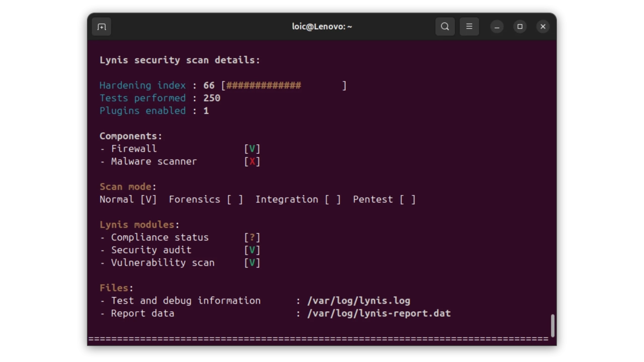
Task: Click the loic@Lenovo window title
Action: click(322, 27)
